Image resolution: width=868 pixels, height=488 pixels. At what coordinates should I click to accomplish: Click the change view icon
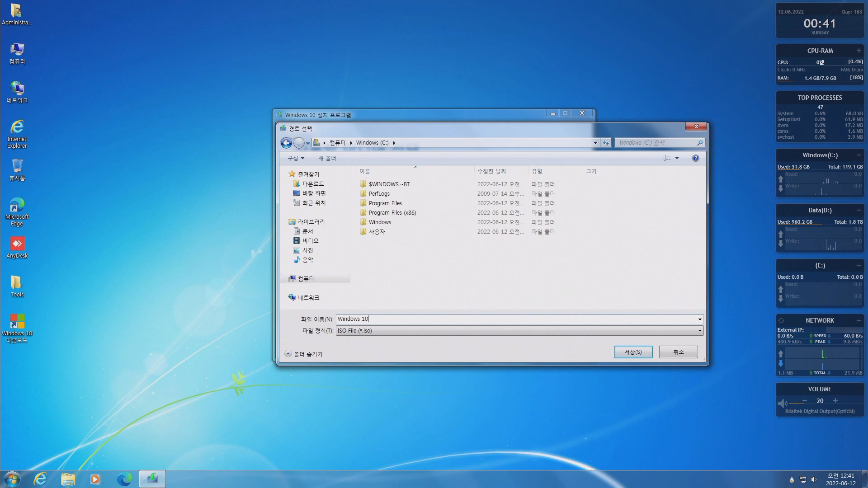click(x=667, y=158)
